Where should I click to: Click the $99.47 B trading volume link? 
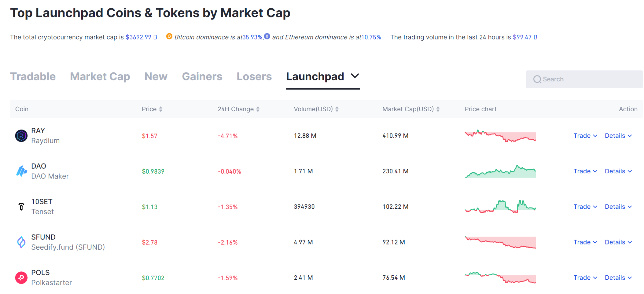pos(524,37)
